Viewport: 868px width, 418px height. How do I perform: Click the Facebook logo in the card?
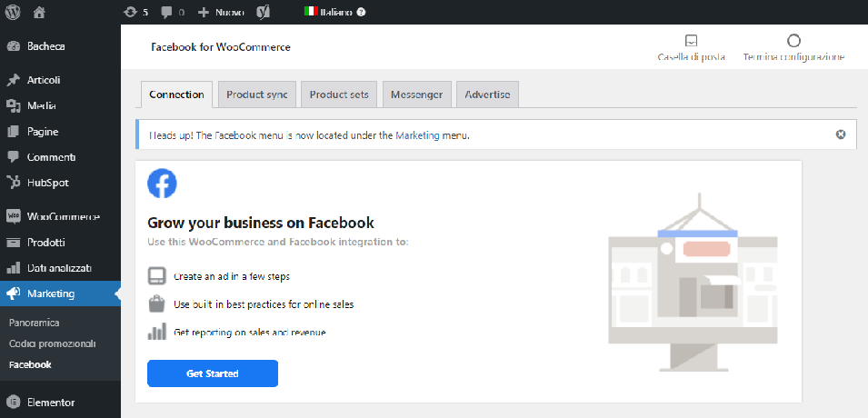(x=162, y=184)
